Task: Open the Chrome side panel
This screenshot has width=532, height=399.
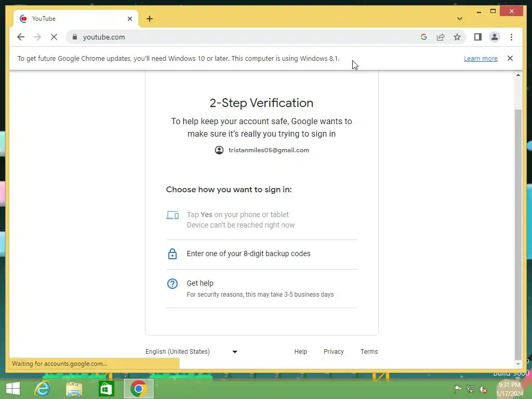Action: (x=478, y=37)
